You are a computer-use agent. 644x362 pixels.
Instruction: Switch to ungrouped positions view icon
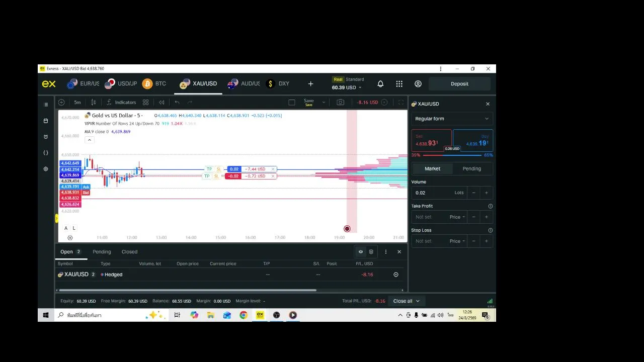tap(371, 252)
